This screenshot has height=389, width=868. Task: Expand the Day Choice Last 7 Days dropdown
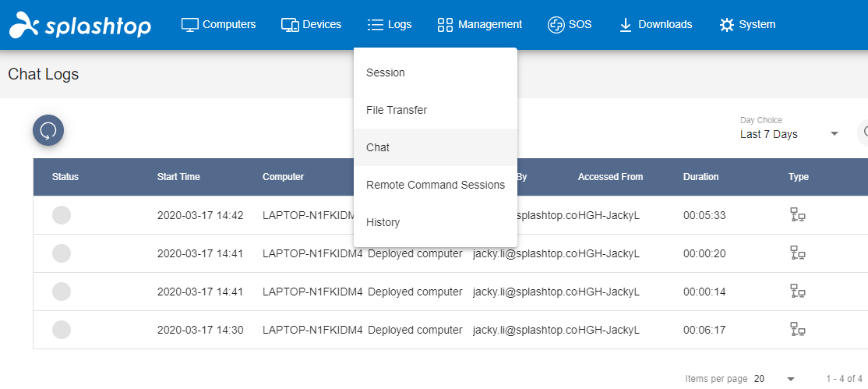(x=790, y=134)
